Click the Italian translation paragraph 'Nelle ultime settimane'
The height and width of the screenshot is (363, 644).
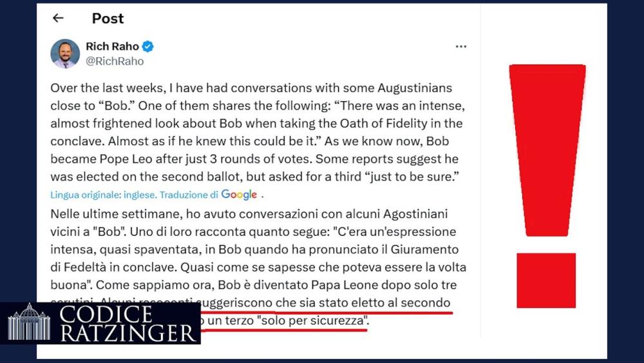coord(258,267)
